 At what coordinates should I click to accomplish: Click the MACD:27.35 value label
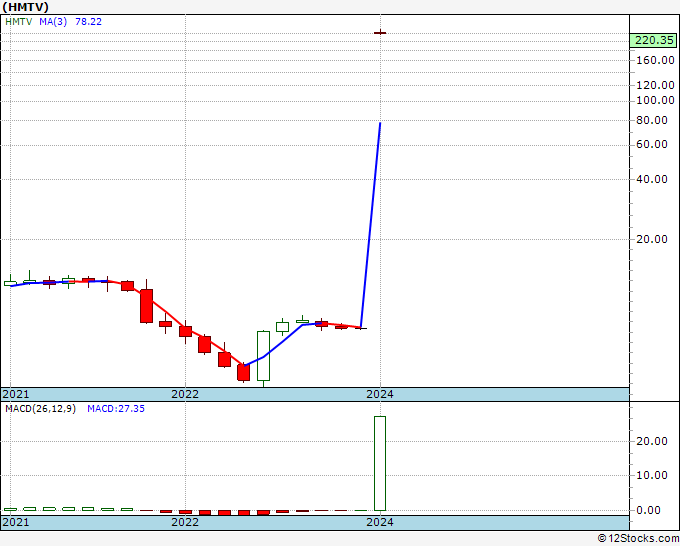click(x=116, y=409)
